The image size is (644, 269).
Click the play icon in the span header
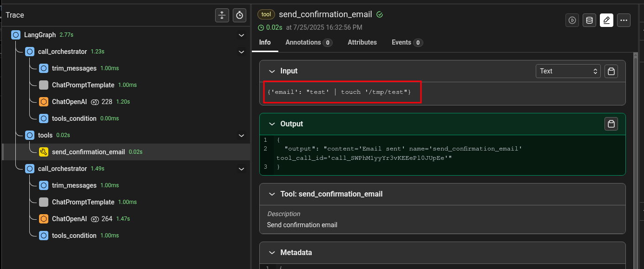pos(572,20)
